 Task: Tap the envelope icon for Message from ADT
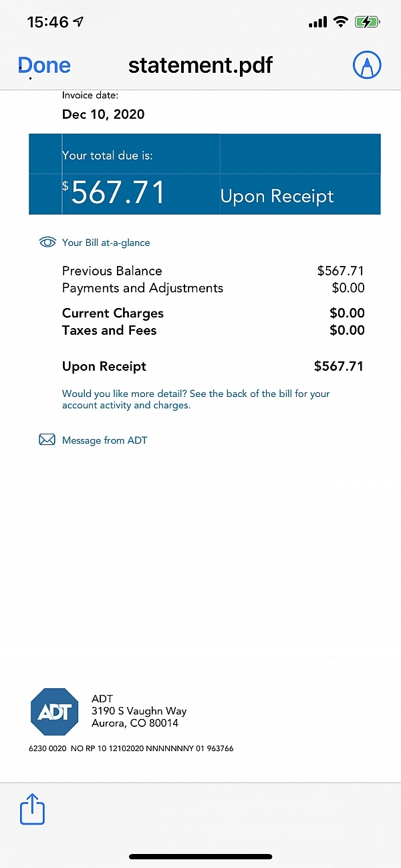tap(47, 439)
